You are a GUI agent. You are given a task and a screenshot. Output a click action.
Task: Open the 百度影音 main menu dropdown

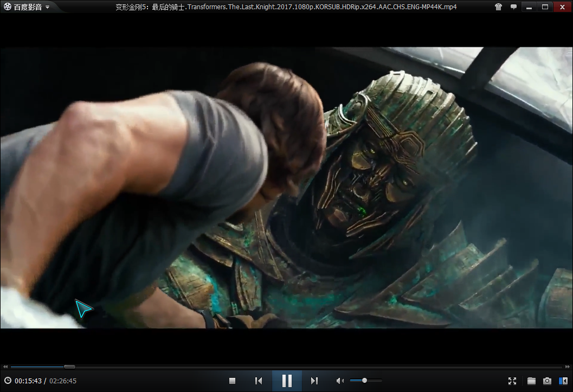(x=47, y=7)
